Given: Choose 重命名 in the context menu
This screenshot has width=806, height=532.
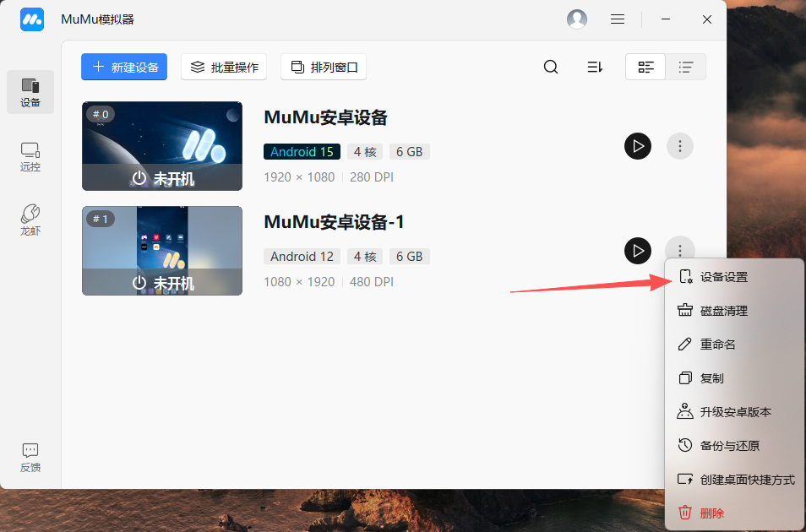Looking at the screenshot, I should [734, 345].
